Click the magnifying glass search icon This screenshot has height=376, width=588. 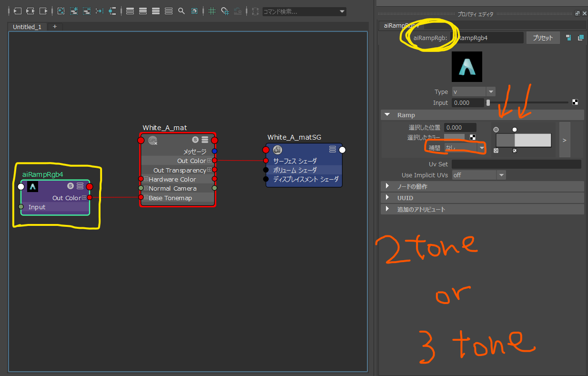pos(181,11)
